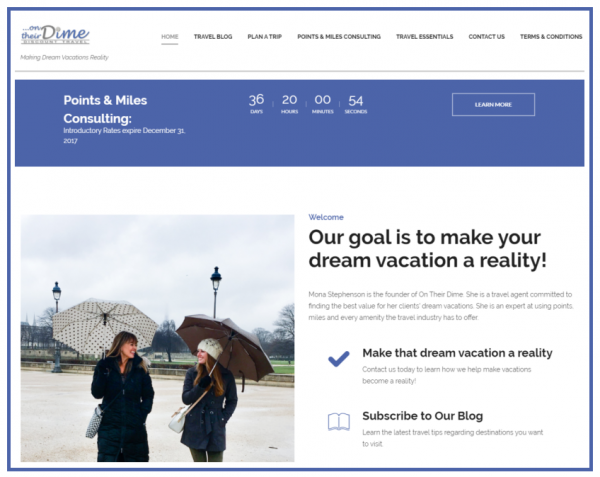Click the "Making Dream Vacations Reality" tagline
600x477 pixels.
(64, 57)
